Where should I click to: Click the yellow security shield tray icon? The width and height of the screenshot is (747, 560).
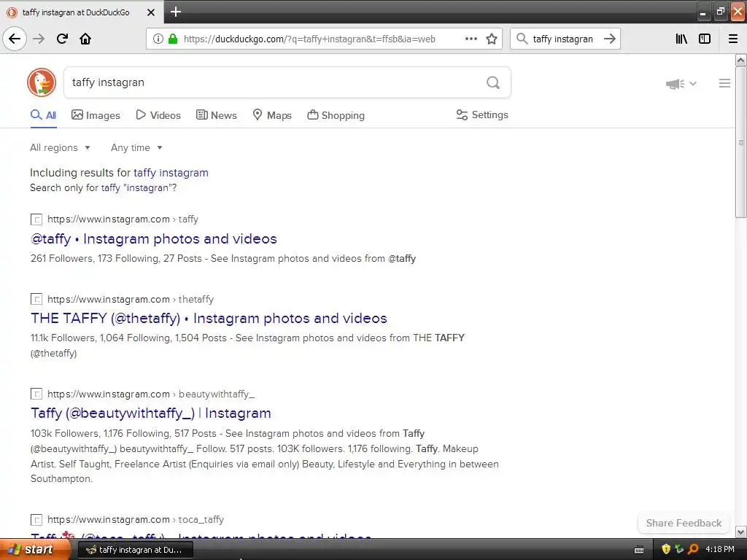tap(666, 549)
